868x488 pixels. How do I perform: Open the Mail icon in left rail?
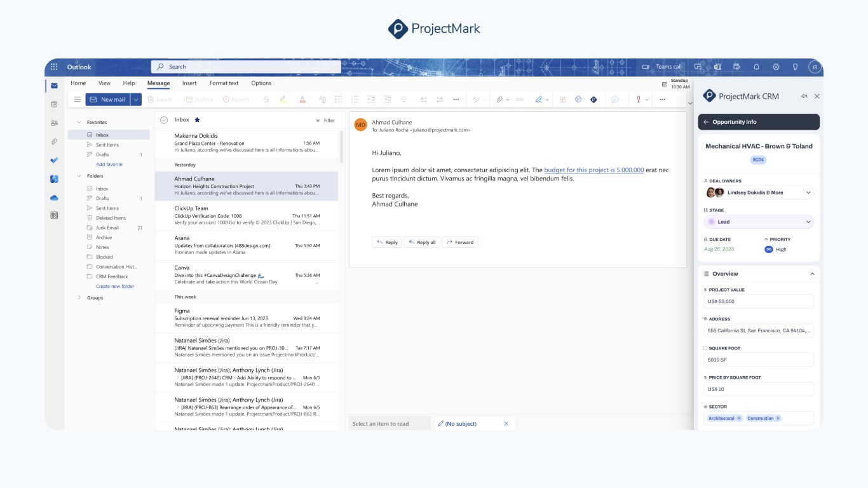tap(54, 86)
